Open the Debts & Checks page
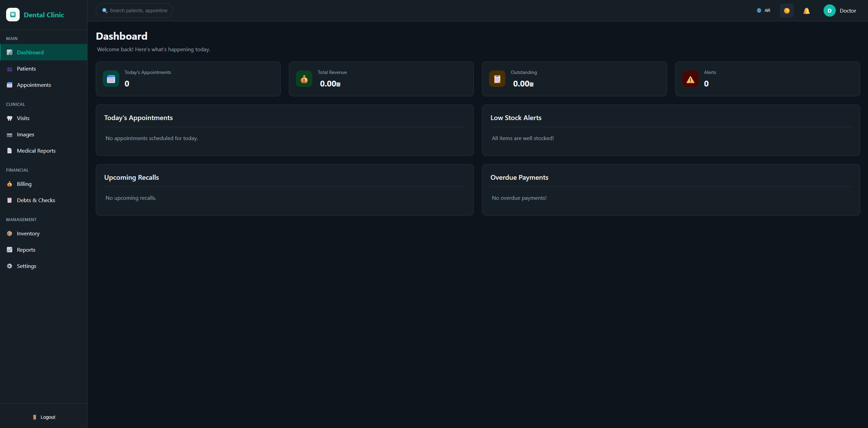 coord(36,200)
